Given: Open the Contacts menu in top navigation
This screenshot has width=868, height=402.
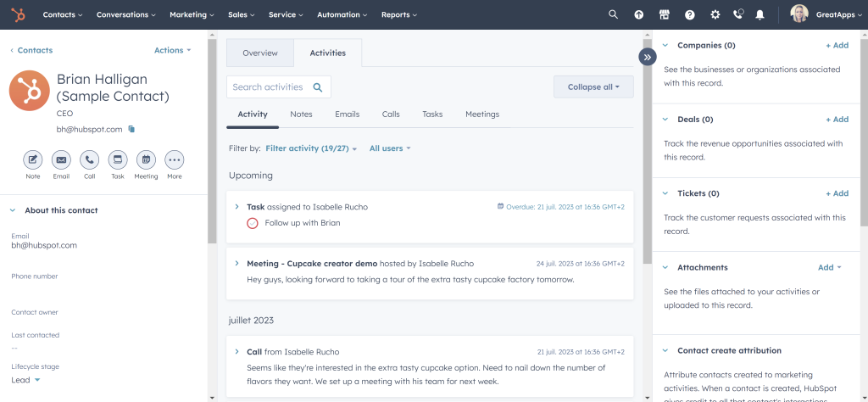Looking at the screenshot, I should coord(63,15).
